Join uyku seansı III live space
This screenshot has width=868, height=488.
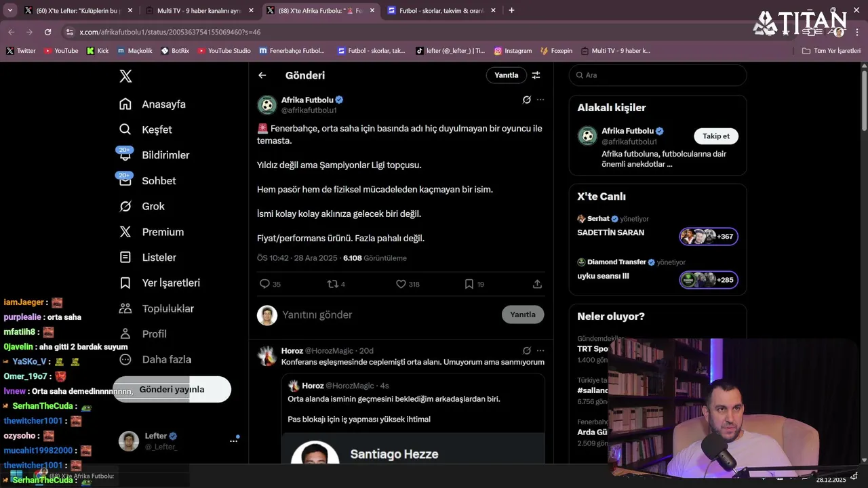point(709,280)
